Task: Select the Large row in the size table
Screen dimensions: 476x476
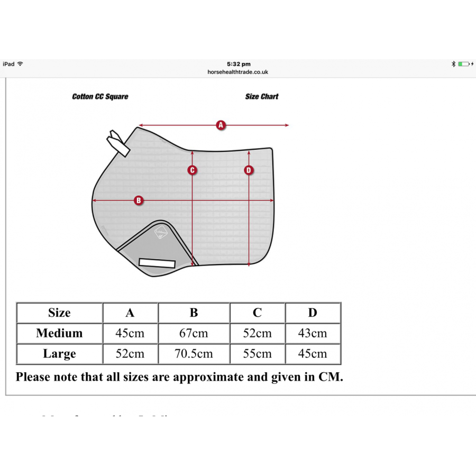Action: pos(59,354)
